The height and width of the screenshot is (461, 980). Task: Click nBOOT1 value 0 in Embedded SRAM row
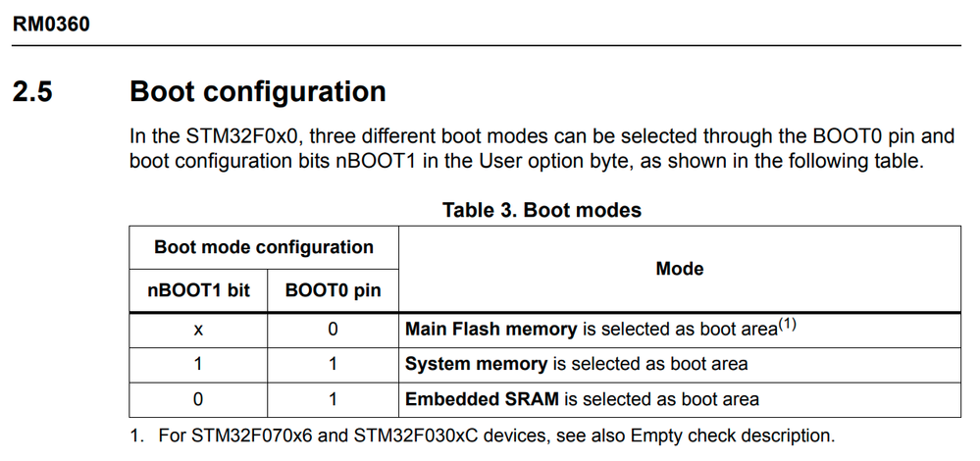[x=198, y=398]
